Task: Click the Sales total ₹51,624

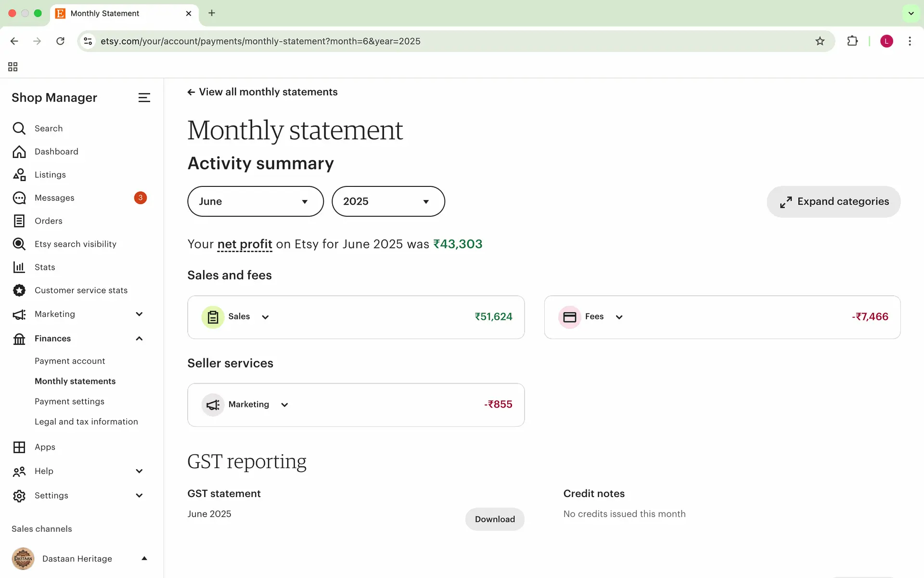Action: pyautogui.click(x=493, y=317)
